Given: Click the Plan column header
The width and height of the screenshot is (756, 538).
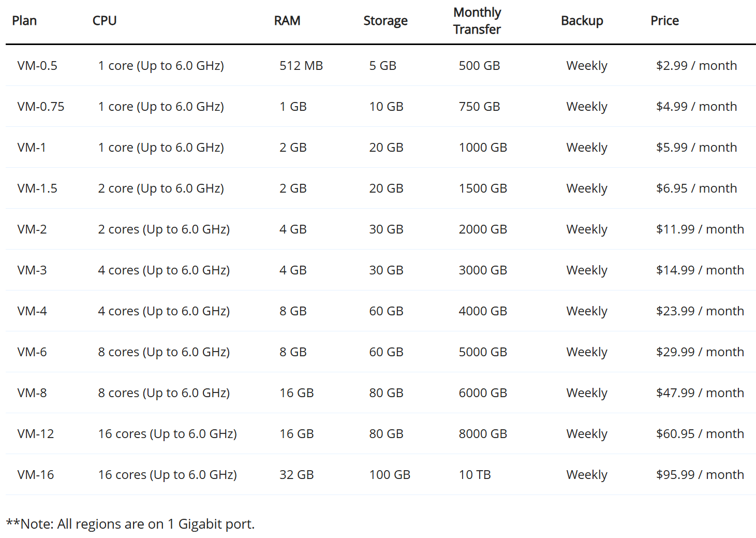Looking at the screenshot, I should click(24, 21).
